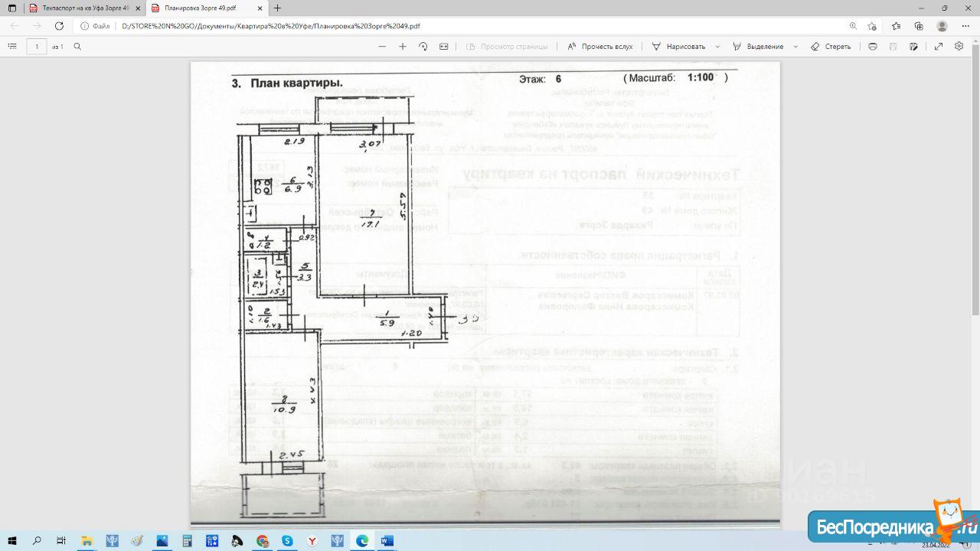The image size is (980, 551).
Task: Click the address bar URL
Action: pos(271,25)
